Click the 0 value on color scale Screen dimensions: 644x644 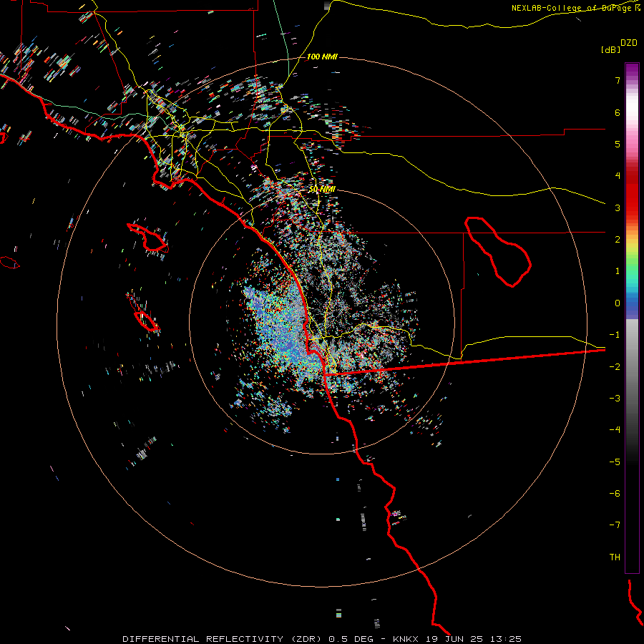point(618,303)
